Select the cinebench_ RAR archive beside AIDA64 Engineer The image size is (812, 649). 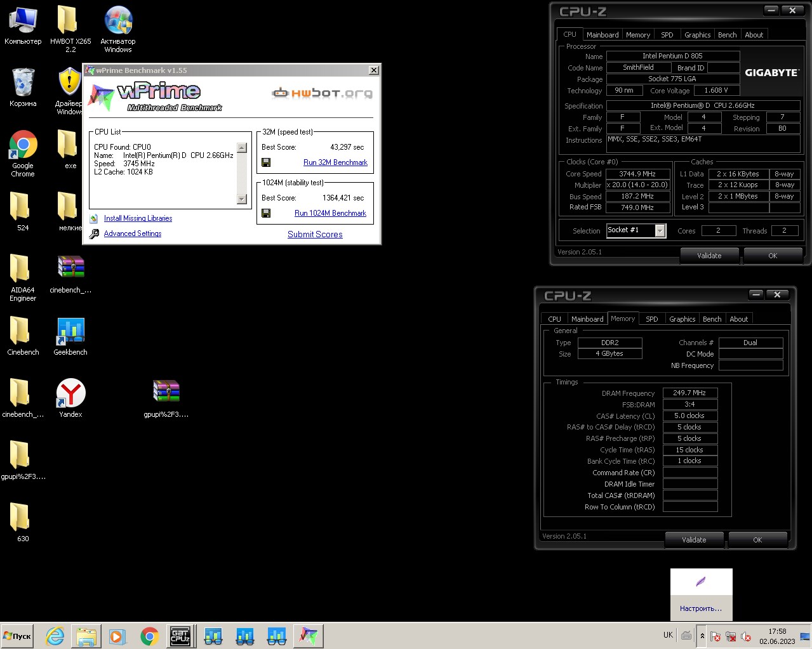click(70, 274)
